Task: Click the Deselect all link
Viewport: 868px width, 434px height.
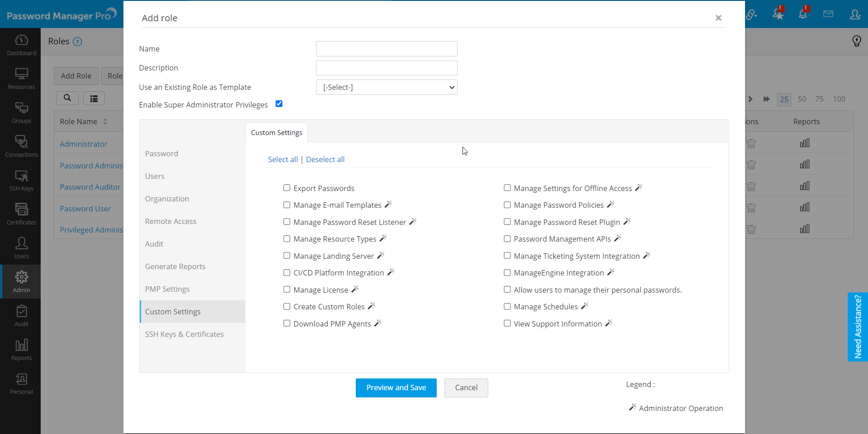Action: 325,159
